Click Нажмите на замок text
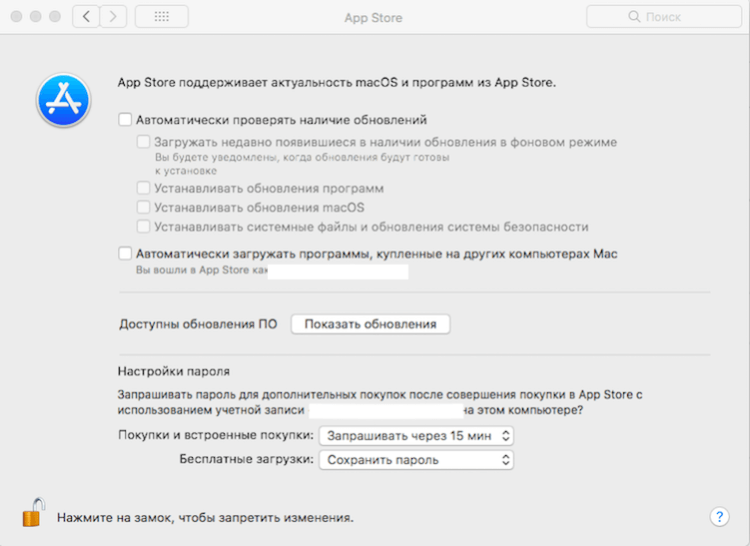Viewport: 750px width, 546px height. point(205,517)
